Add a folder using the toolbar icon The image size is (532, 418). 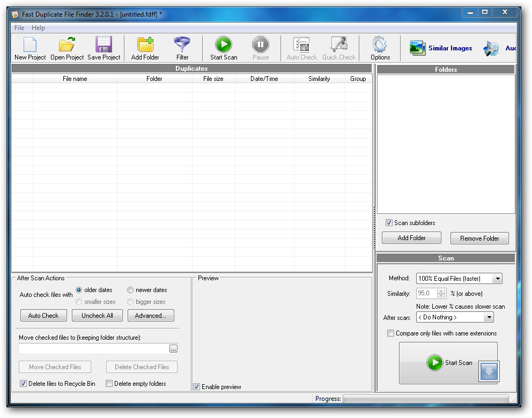(144, 48)
